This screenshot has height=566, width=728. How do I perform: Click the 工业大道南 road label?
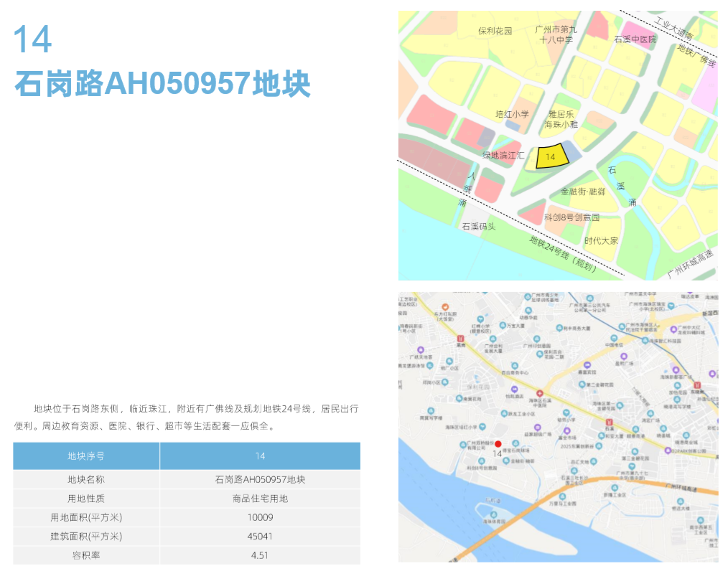[x=673, y=28]
